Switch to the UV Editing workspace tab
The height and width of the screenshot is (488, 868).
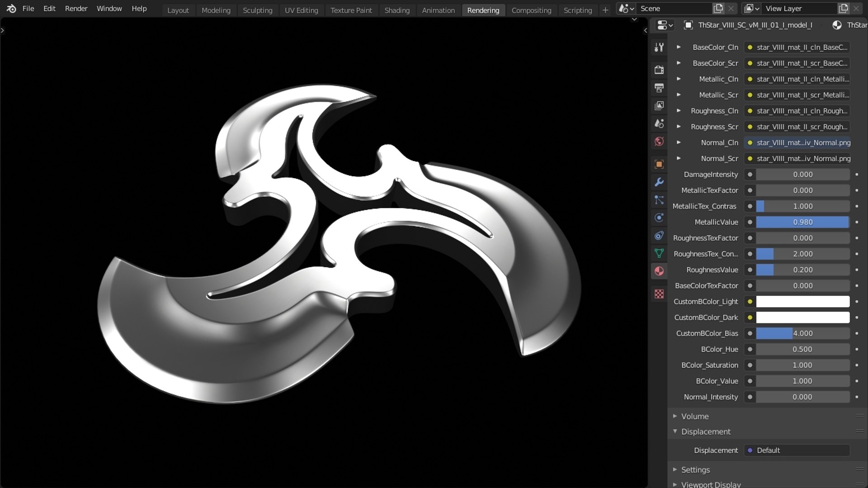[x=301, y=10]
